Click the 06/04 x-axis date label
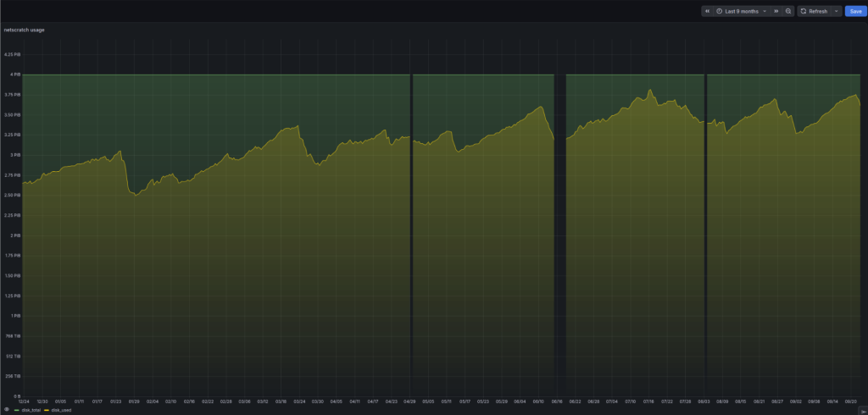The height and width of the screenshot is (415, 868). tap(520, 401)
